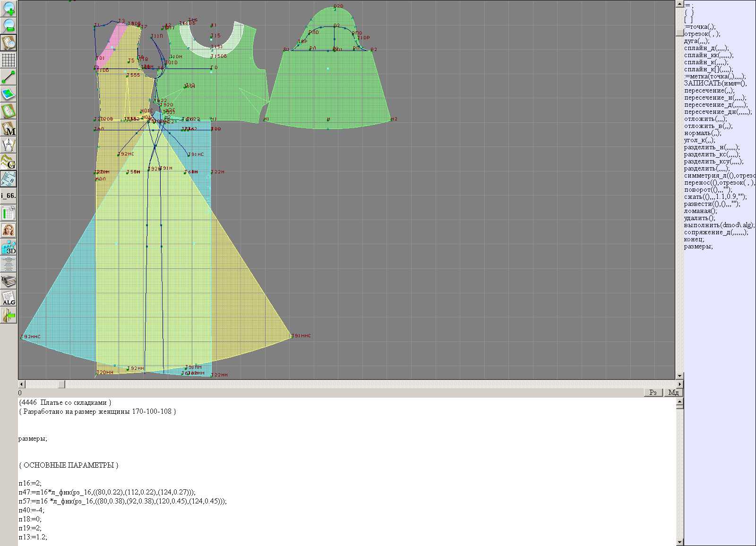Screen dimensions: 756x546
Task: Click the zoom out magnifier tool
Action: click(x=9, y=26)
